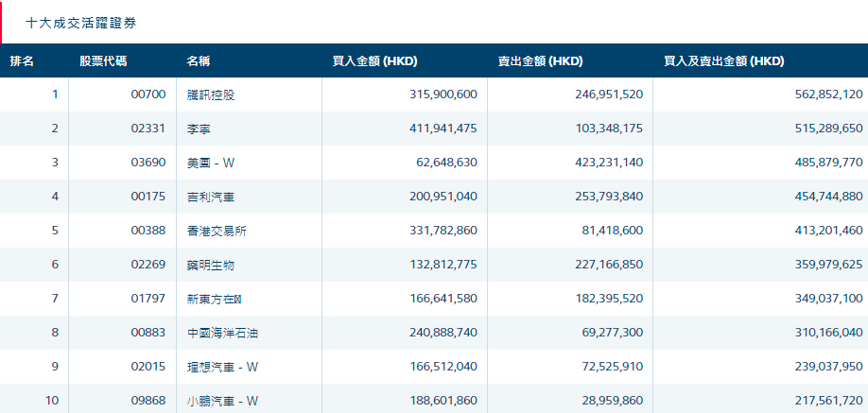Click total amount 349,037,100

[828, 299]
